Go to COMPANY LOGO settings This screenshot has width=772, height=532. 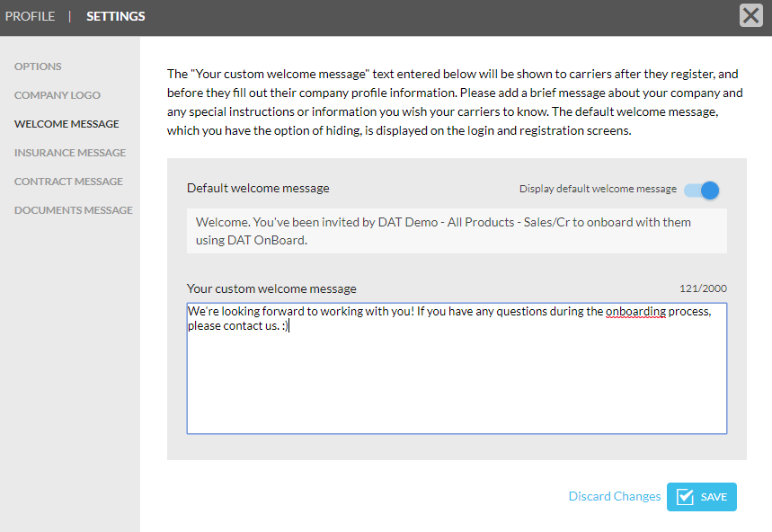[x=58, y=95]
